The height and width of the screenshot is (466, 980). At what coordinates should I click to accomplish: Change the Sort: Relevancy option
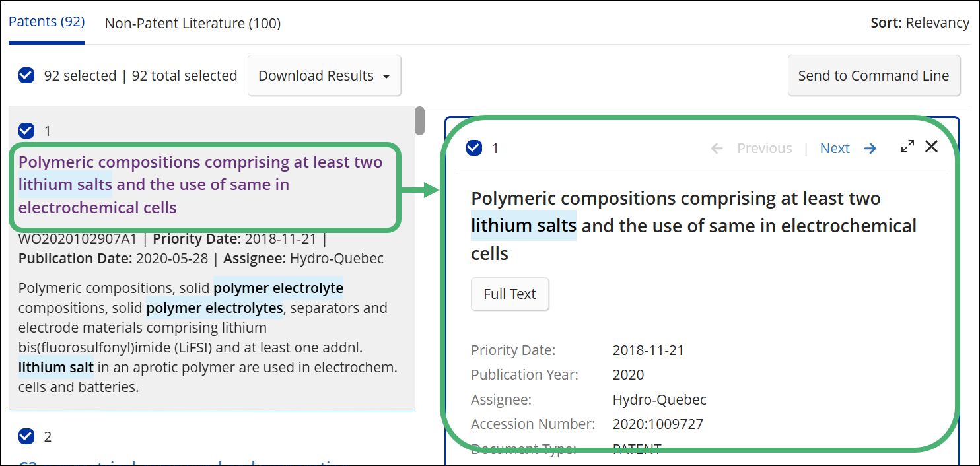click(920, 23)
